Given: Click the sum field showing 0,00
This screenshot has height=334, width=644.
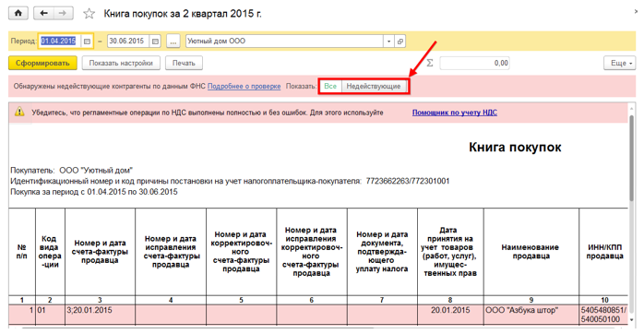Looking at the screenshot, I should tap(475, 63).
